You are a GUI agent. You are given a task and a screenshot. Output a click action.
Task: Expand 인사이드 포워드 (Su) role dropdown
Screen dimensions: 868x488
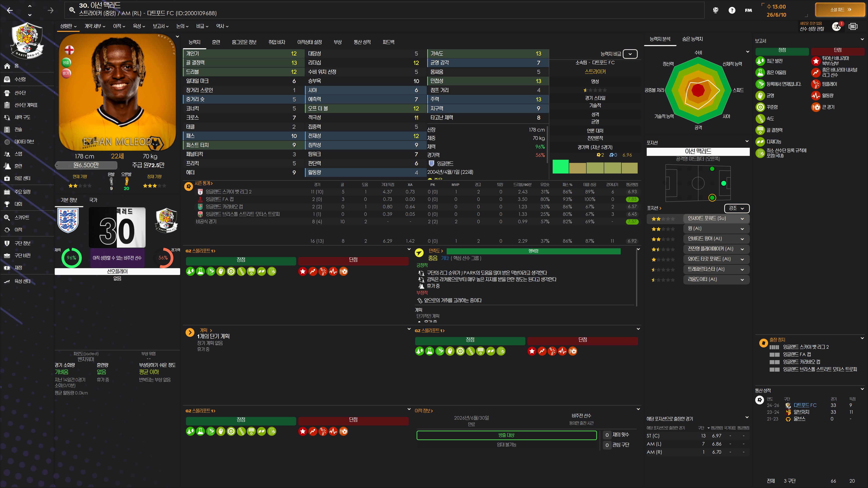pyautogui.click(x=742, y=218)
